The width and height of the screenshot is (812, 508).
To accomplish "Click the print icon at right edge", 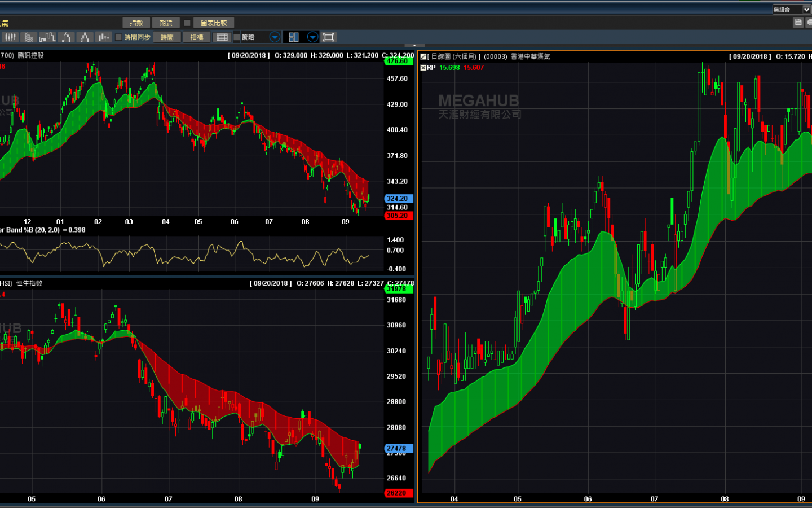I will 809,23.
